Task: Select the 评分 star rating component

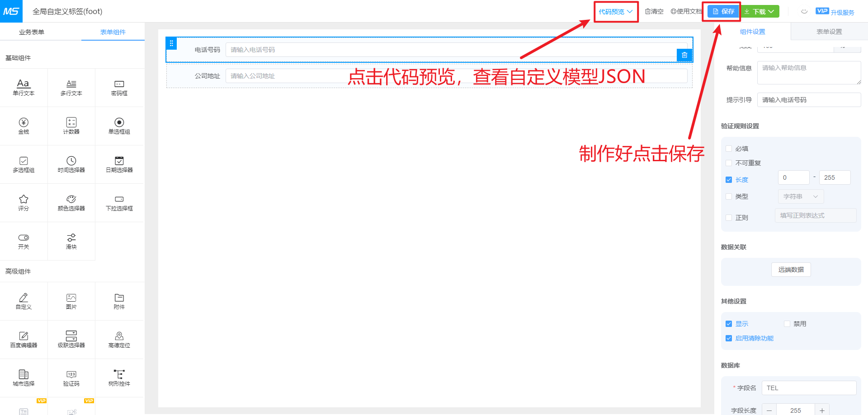Action: 24,202
